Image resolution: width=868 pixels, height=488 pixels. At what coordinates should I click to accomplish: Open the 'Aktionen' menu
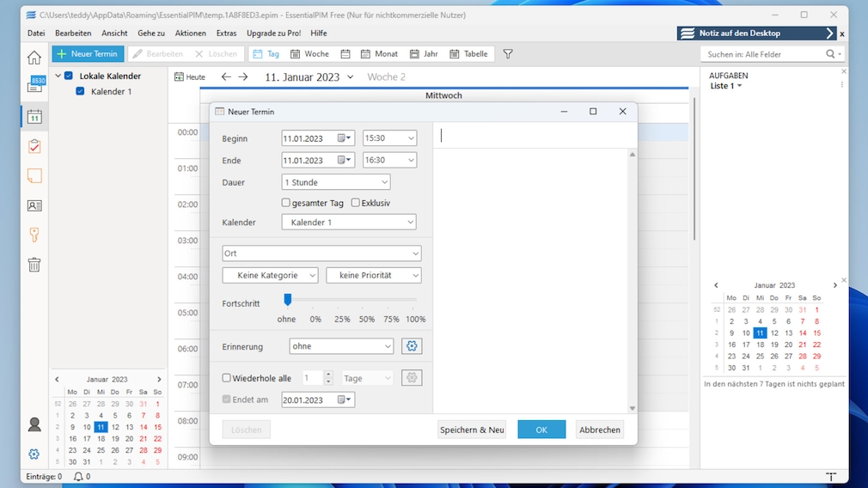tap(190, 34)
